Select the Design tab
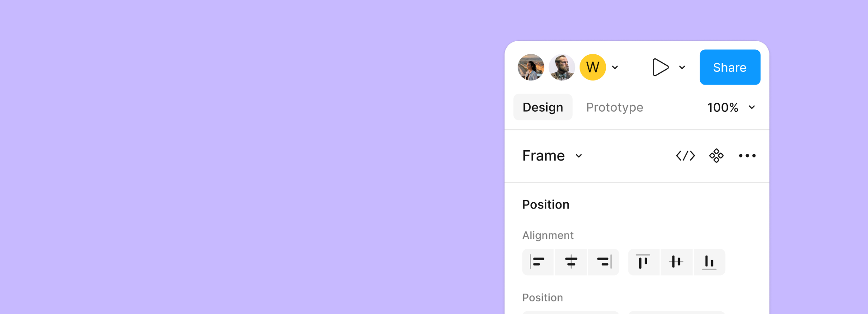This screenshot has width=868, height=314. [542, 107]
